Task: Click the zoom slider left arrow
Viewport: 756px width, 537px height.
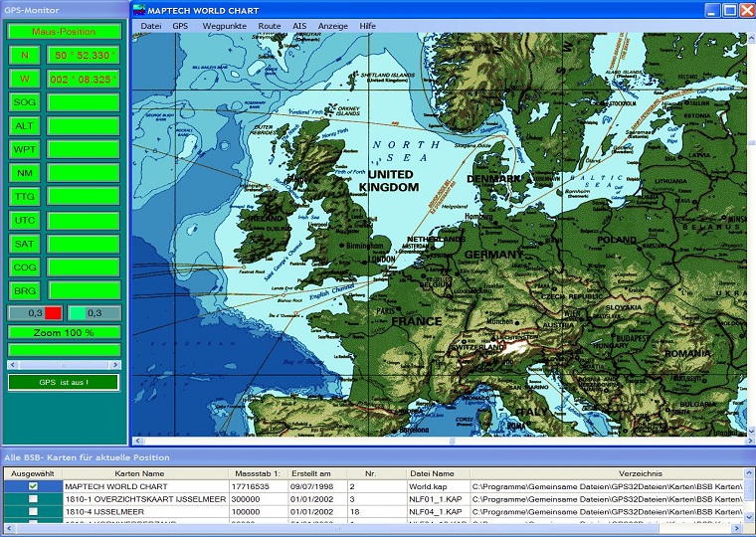Action: (x=13, y=365)
